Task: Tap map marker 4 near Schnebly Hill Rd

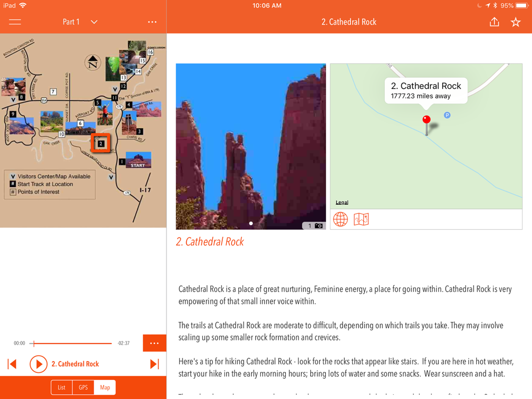Action: click(x=129, y=105)
